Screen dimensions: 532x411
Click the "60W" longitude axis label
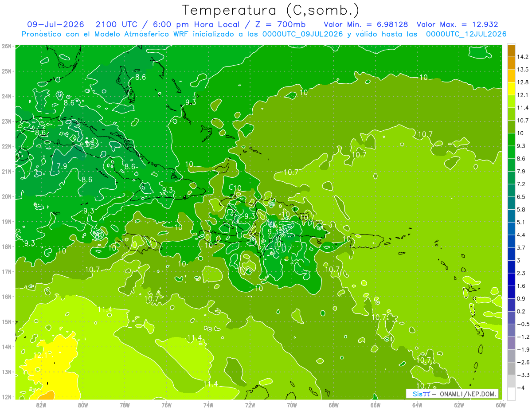(501, 405)
